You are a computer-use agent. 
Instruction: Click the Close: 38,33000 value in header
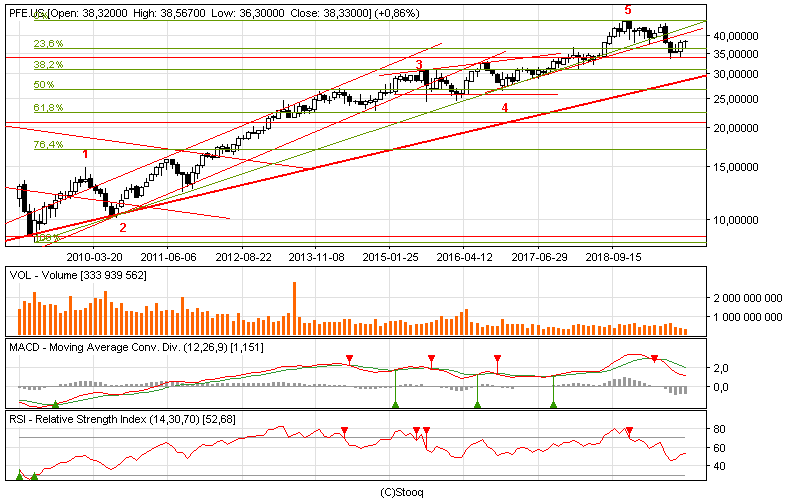tap(331, 13)
